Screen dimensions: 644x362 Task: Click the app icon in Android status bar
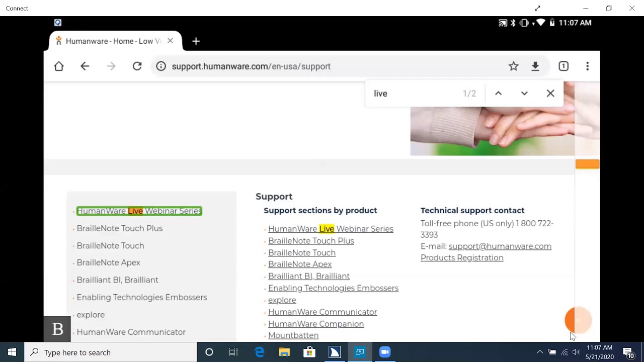tap(58, 23)
